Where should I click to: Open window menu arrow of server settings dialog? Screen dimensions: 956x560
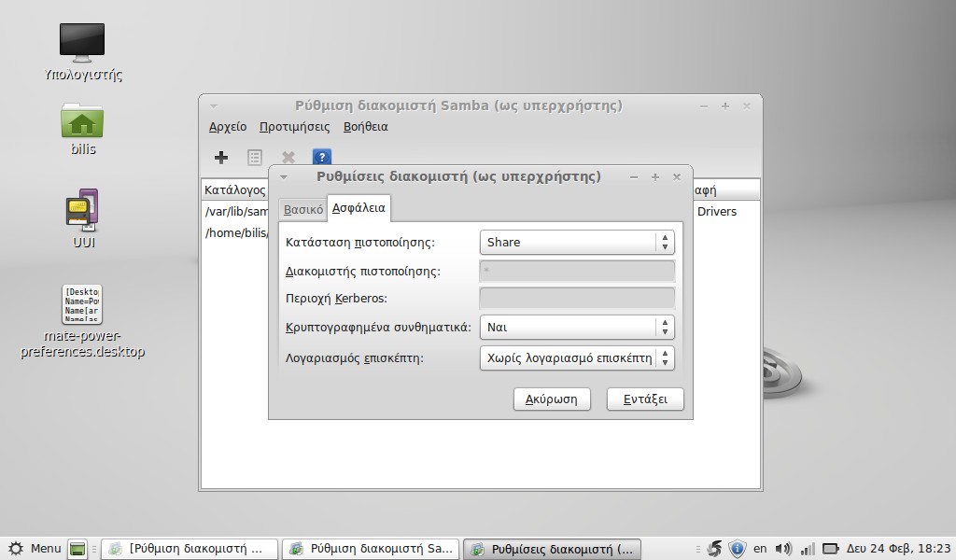pos(284,177)
